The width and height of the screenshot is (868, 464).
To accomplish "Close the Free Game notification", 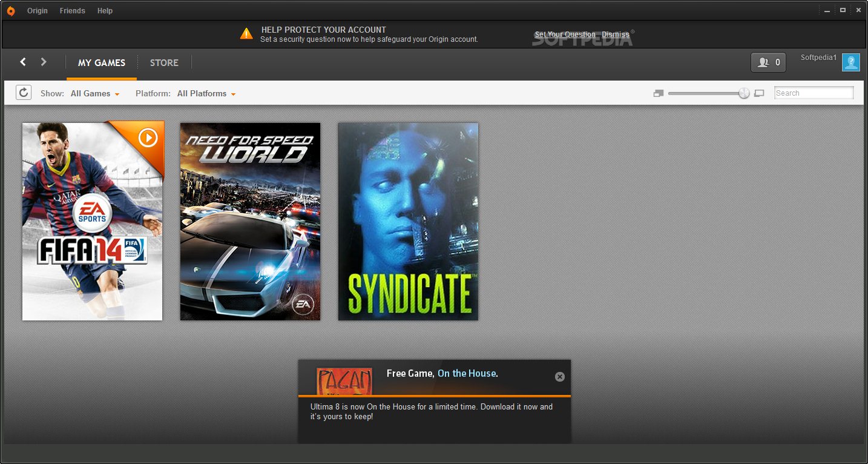I will (x=560, y=377).
